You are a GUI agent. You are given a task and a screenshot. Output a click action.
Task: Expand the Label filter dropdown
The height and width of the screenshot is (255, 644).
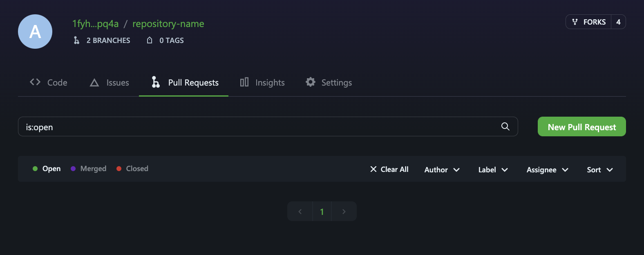tap(493, 169)
